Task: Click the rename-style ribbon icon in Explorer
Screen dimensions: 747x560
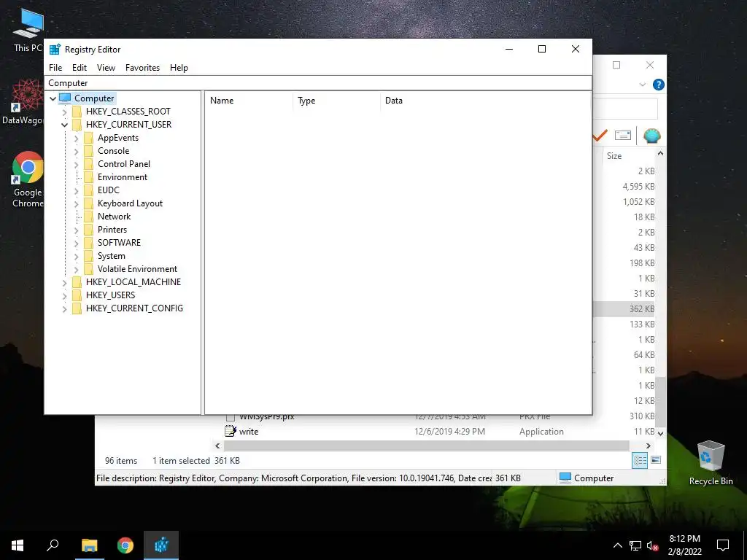Action: click(623, 135)
